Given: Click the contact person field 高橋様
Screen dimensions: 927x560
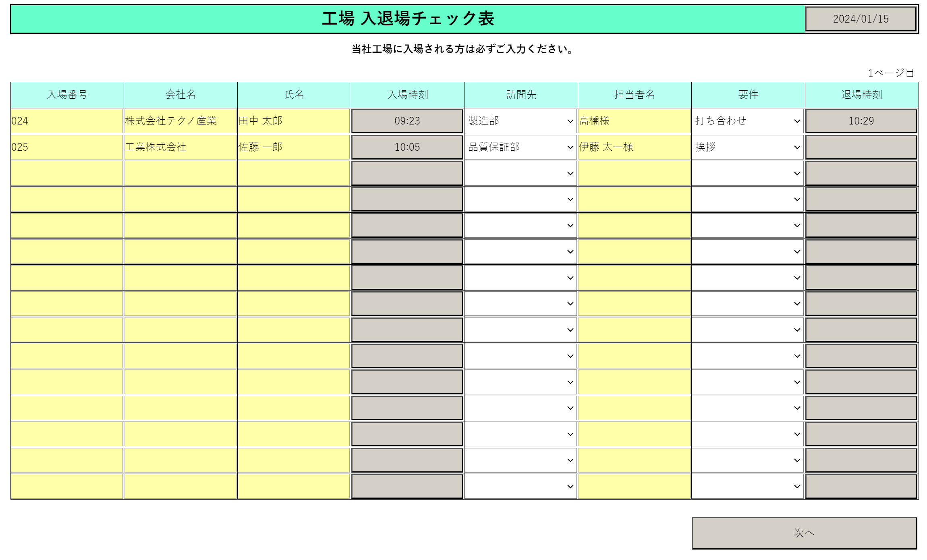Looking at the screenshot, I should click(x=635, y=121).
